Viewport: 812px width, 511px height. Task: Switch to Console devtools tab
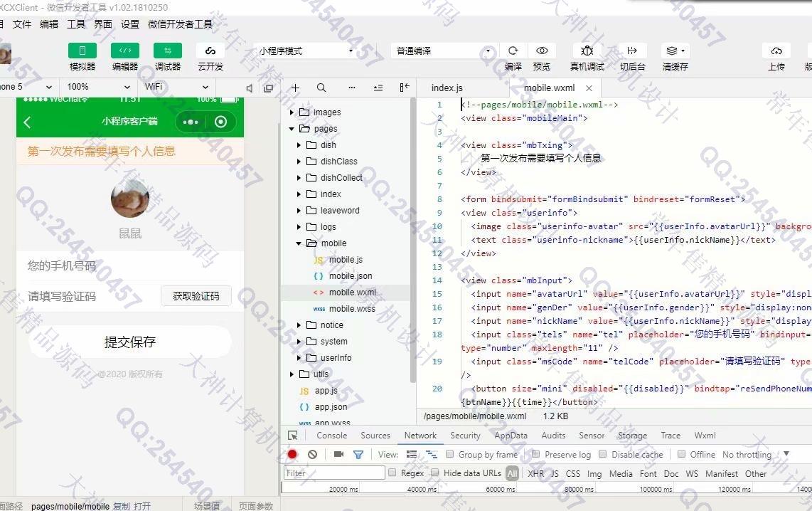(332, 436)
